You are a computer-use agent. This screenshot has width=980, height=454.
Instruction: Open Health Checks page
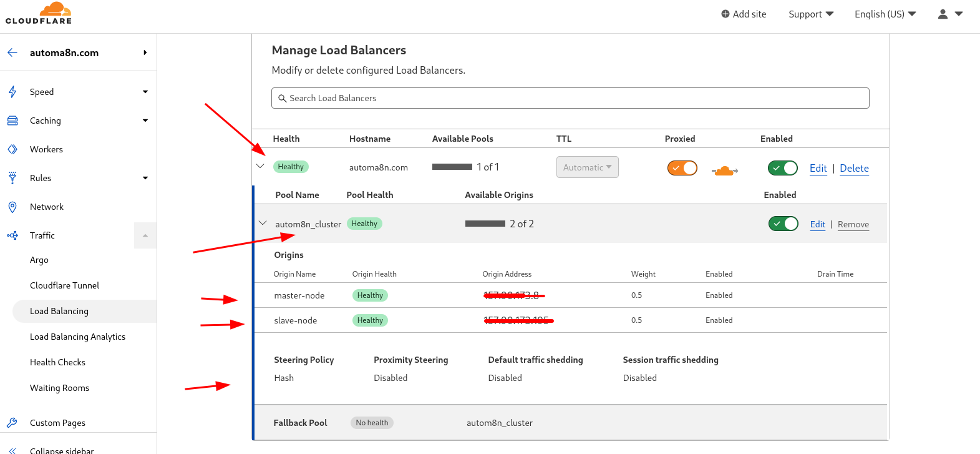point(57,362)
